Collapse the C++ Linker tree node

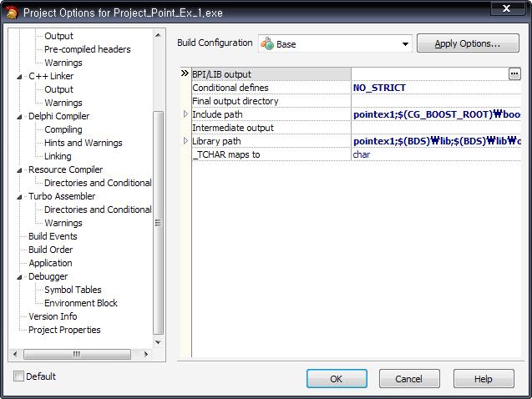(x=20, y=77)
